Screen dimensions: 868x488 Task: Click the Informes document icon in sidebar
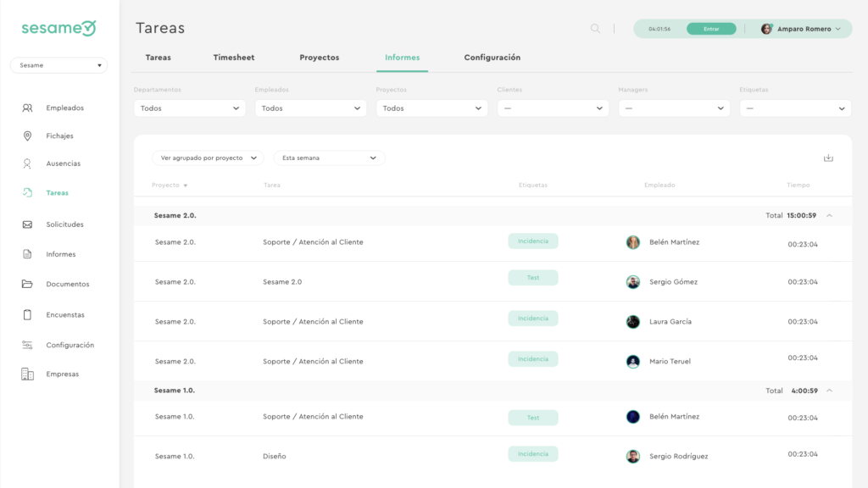tap(27, 254)
